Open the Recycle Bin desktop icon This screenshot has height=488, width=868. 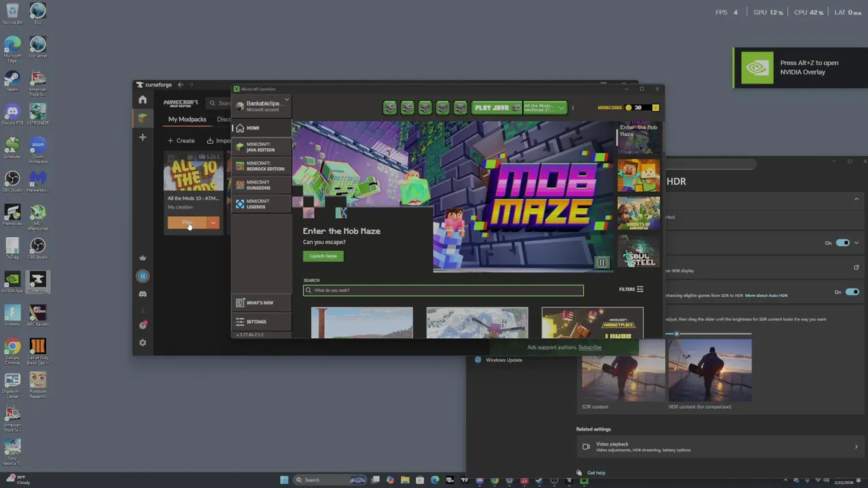[x=12, y=13]
